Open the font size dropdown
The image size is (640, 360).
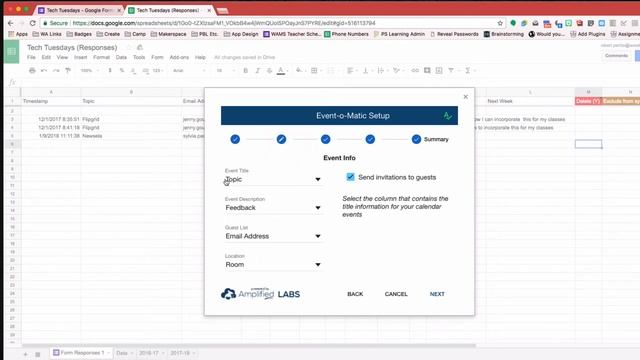[x=225, y=71]
